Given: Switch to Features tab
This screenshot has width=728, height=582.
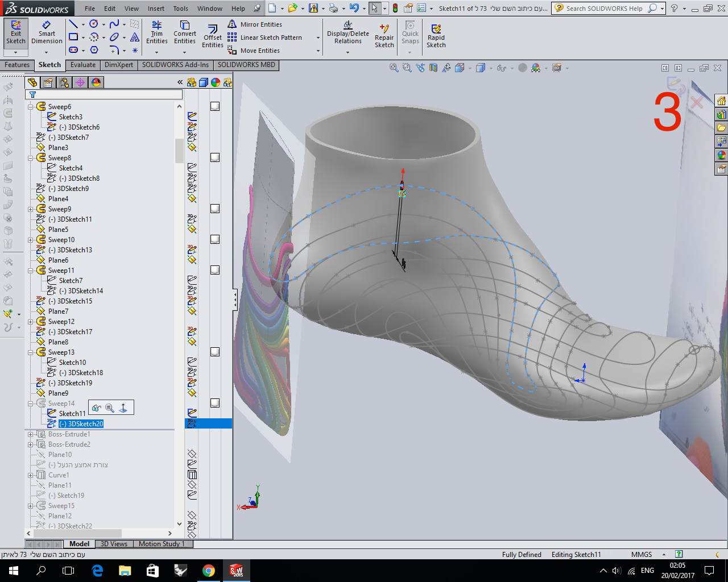Looking at the screenshot, I should (17, 65).
